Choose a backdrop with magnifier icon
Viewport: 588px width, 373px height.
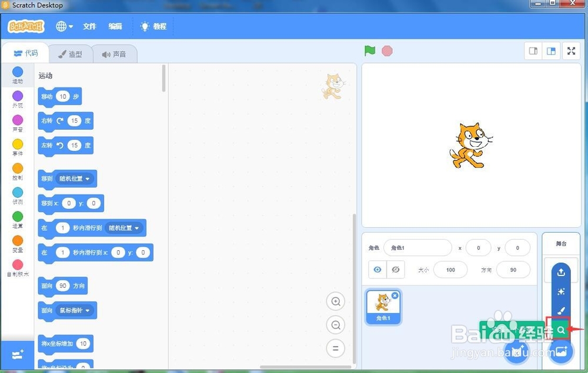click(560, 330)
